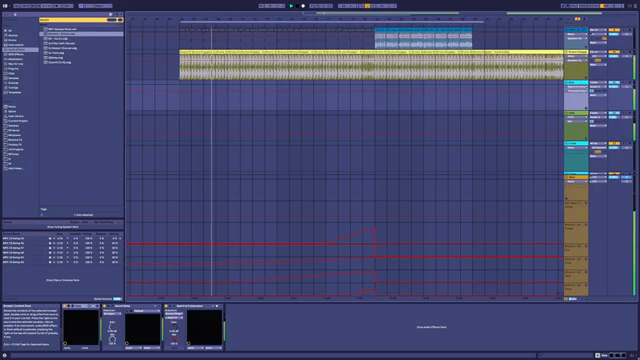This screenshot has width=640, height=360.
Task: Select Instruments category in browser
Action: (16, 45)
